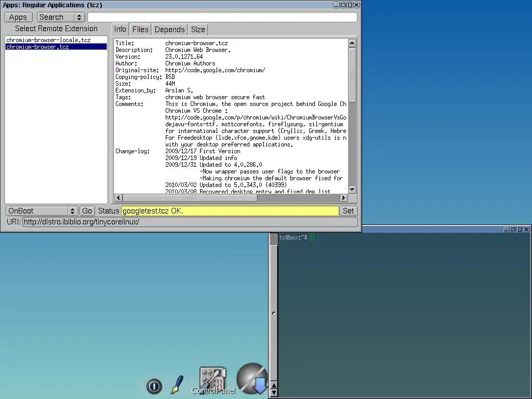Select chromium-browser.tcz in the list
Viewport: 532px width, 399px height.
pyautogui.click(x=56, y=47)
